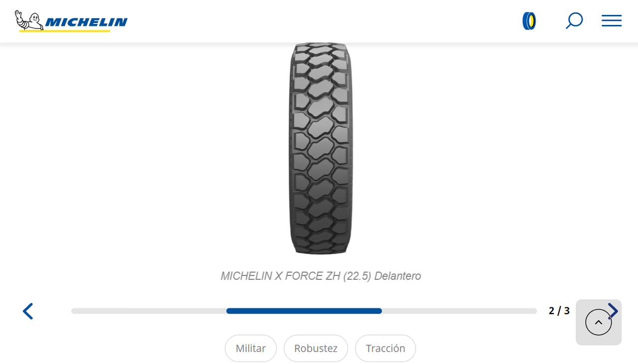Open the hamburger menu
The image size is (638, 364).
pos(611,20)
